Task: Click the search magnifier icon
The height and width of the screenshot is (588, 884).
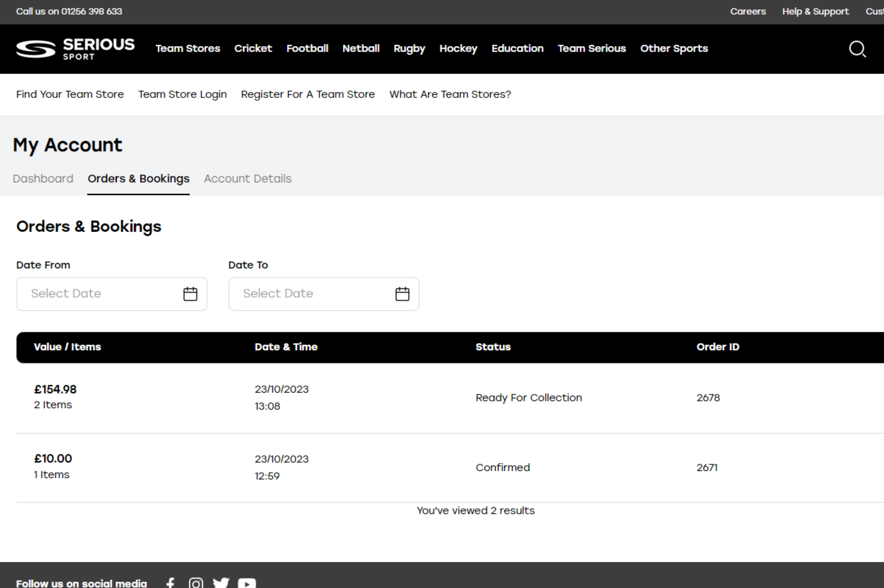Action: point(857,49)
